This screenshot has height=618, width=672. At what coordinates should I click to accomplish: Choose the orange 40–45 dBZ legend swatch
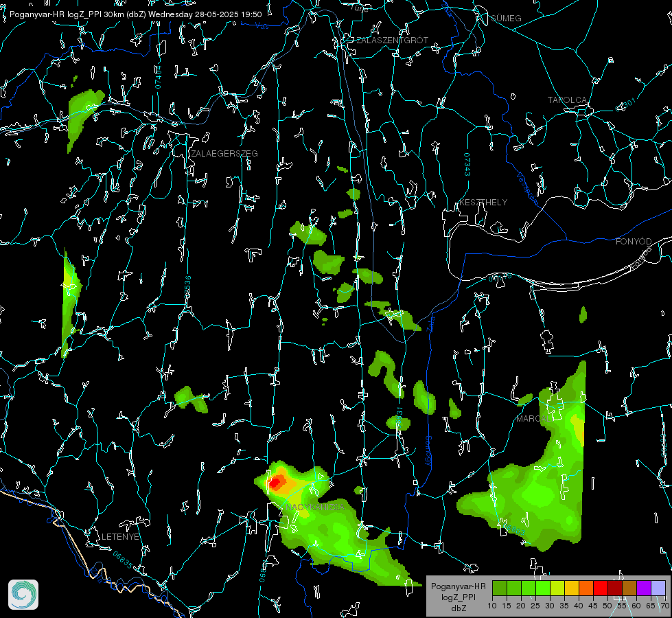click(586, 588)
